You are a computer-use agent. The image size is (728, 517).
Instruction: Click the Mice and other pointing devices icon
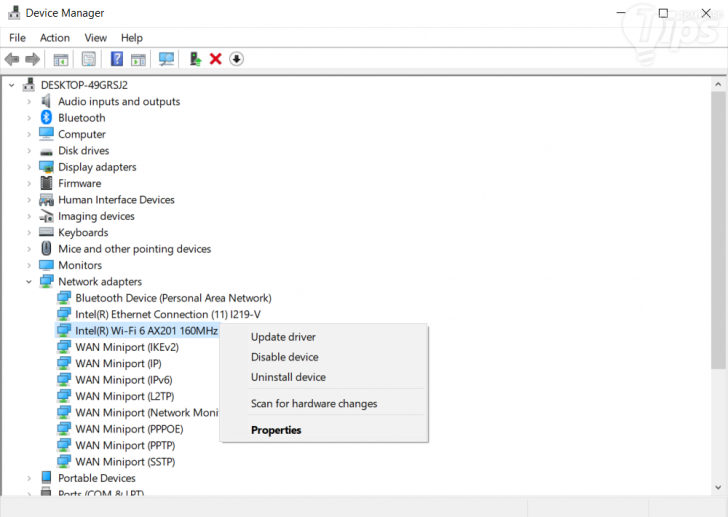pyautogui.click(x=46, y=248)
